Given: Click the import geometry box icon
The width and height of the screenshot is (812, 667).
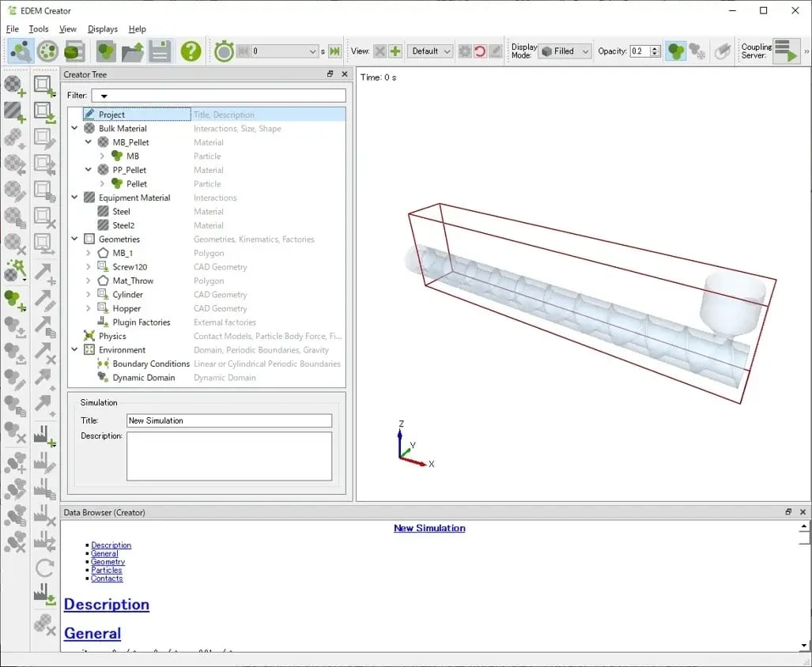Looking at the screenshot, I should pyautogui.click(x=44, y=111).
